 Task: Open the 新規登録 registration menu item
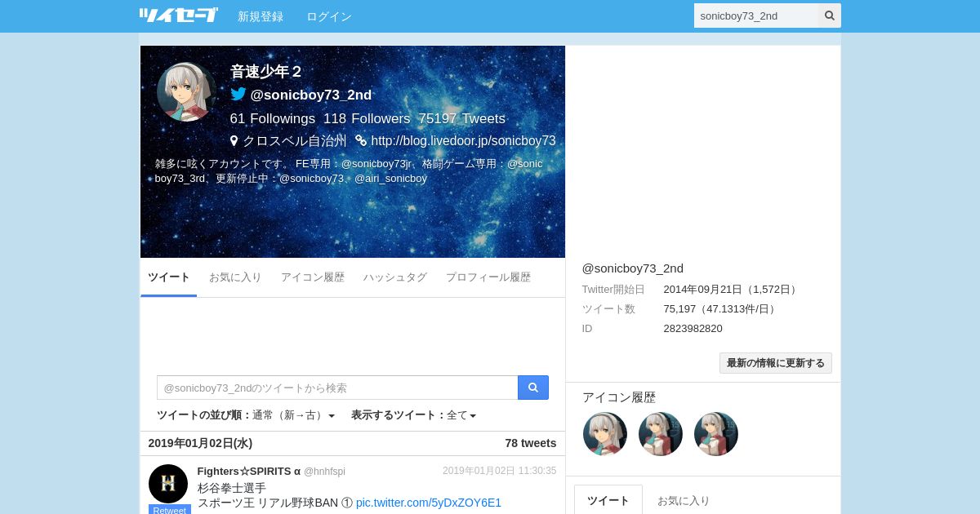pos(261,16)
